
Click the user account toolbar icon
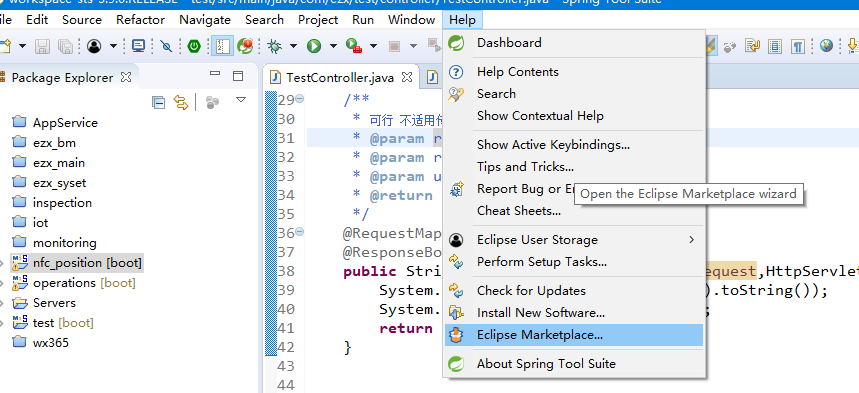coord(94,47)
